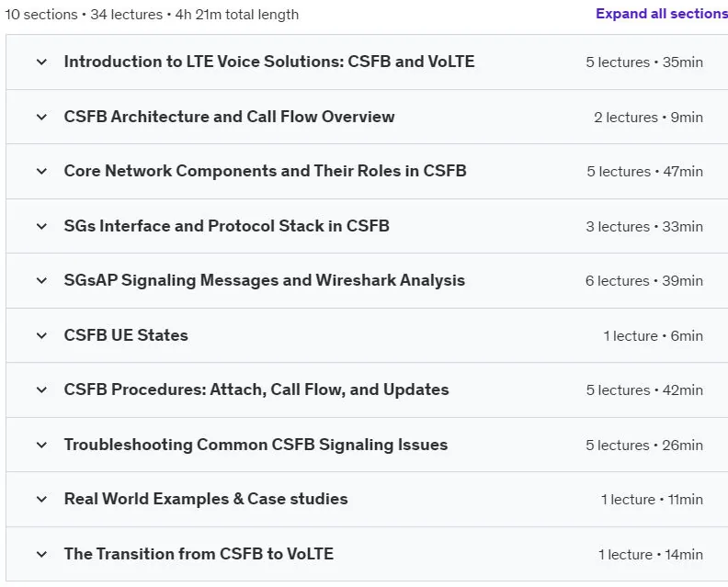The height and width of the screenshot is (587, 728).
Task: Click the 1 lecture 14min label
Action: pyautogui.click(x=651, y=555)
